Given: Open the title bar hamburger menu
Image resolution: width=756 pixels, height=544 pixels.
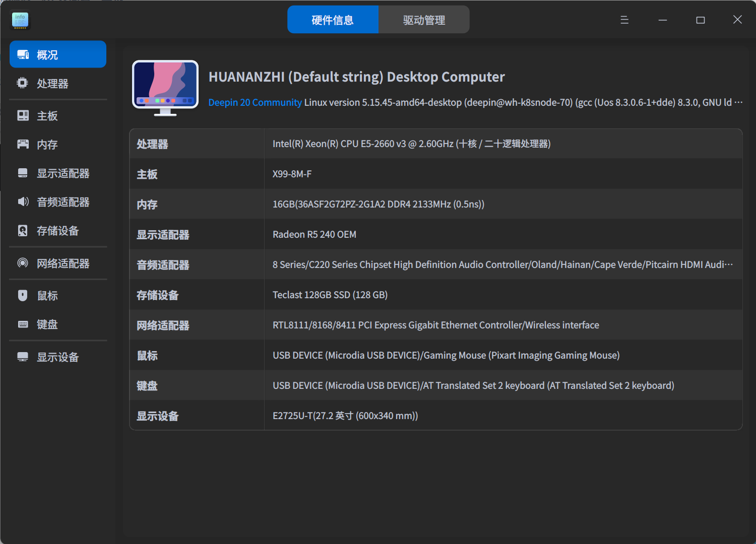Looking at the screenshot, I should 624,20.
